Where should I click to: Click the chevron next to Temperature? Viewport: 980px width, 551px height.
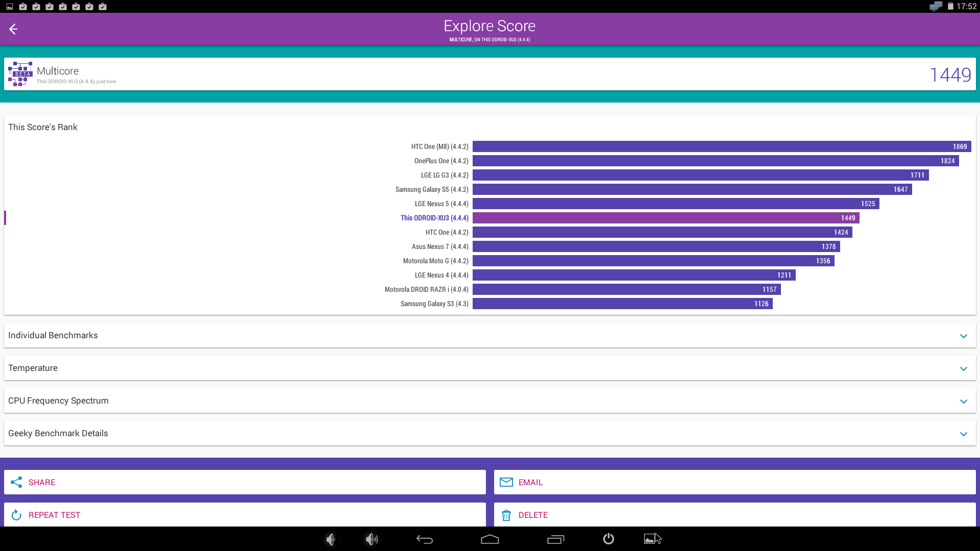pos(964,369)
